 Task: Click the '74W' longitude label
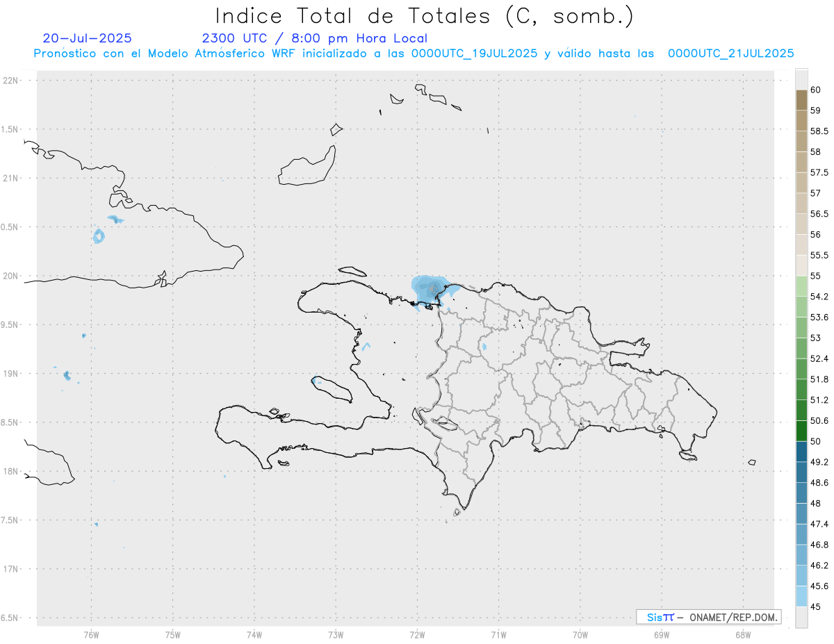tap(254, 634)
